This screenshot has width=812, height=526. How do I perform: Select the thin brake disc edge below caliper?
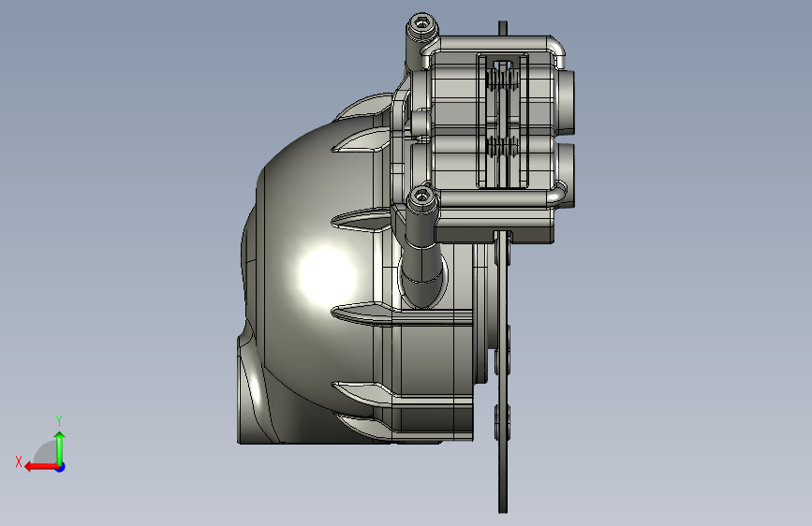pyautogui.click(x=502, y=373)
